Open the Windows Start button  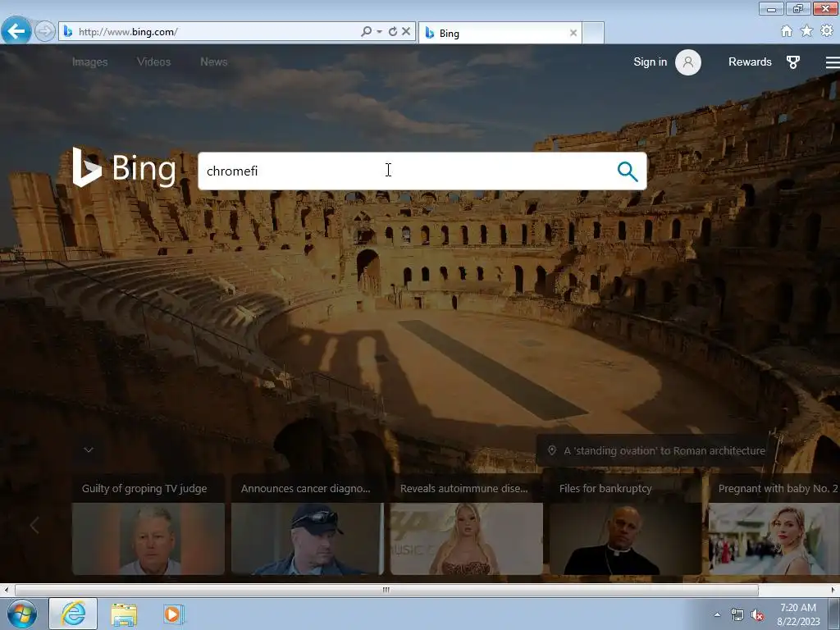pos(22,614)
